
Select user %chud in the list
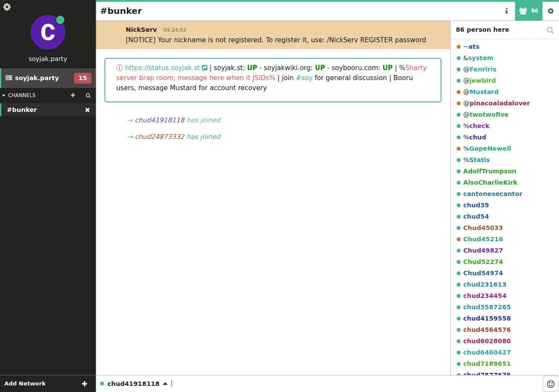click(x=475, y=137)
